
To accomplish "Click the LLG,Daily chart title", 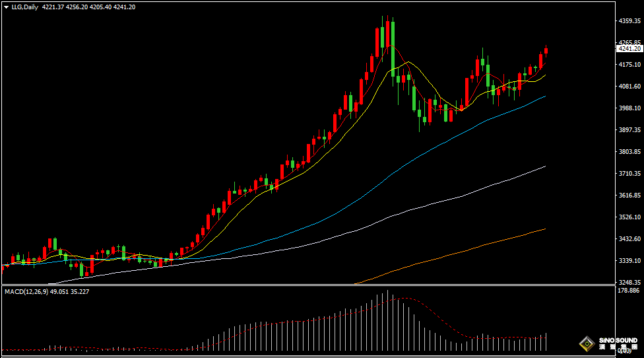I will pyautogui.click(x=24, y=7).
